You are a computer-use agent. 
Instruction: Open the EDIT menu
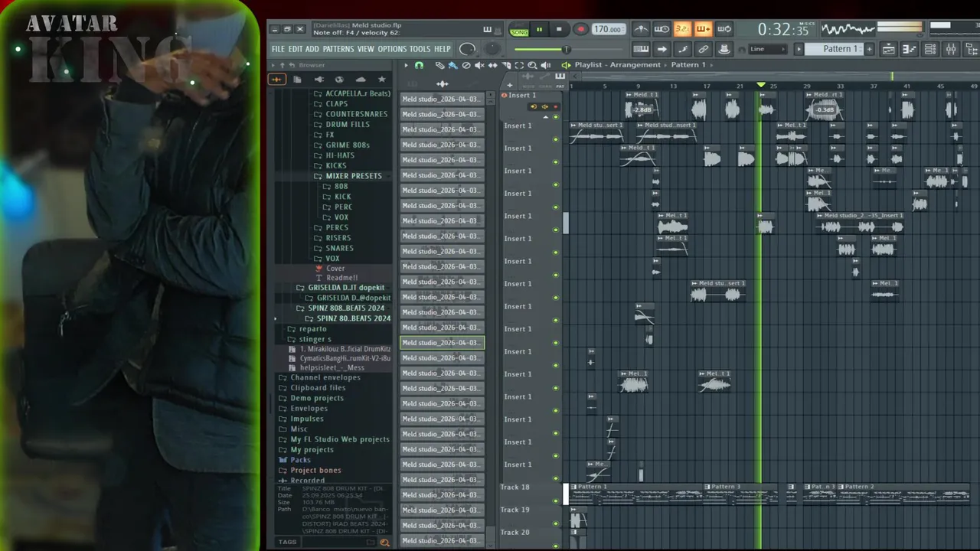point(296,49)
